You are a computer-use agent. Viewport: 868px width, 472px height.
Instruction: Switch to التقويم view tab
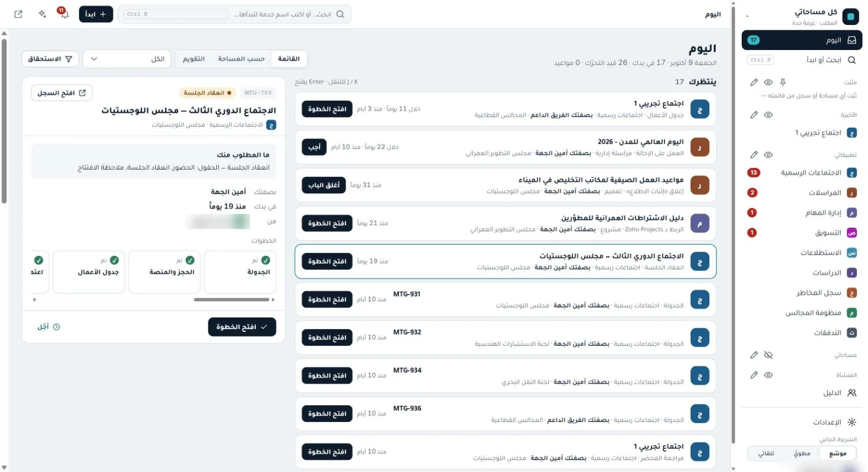coord(194,59)
